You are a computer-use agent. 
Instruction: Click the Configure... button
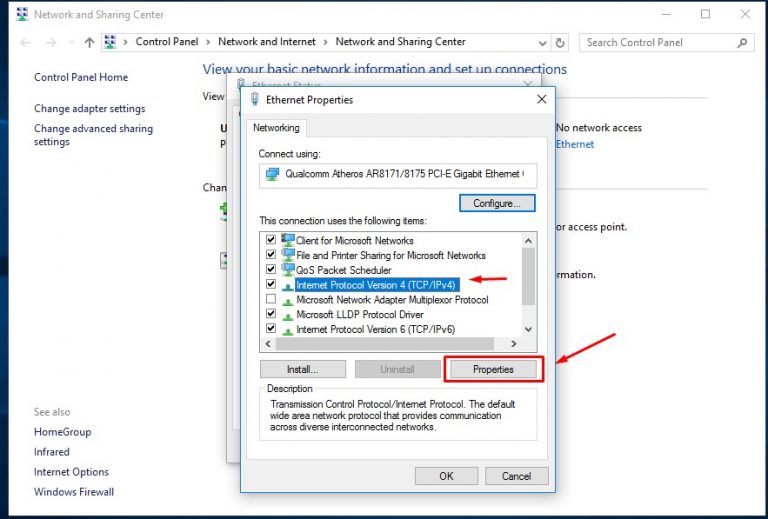coord(497,203)
